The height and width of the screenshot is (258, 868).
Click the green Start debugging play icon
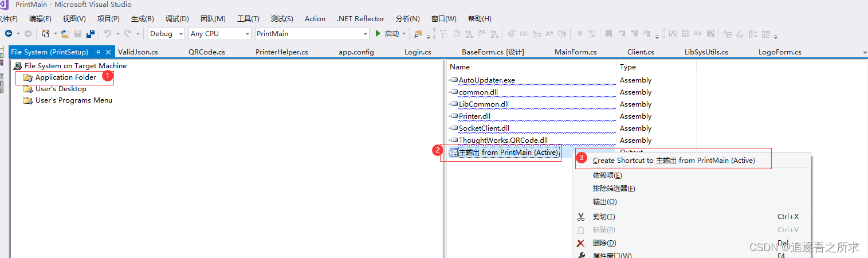[x=378, y=34]
